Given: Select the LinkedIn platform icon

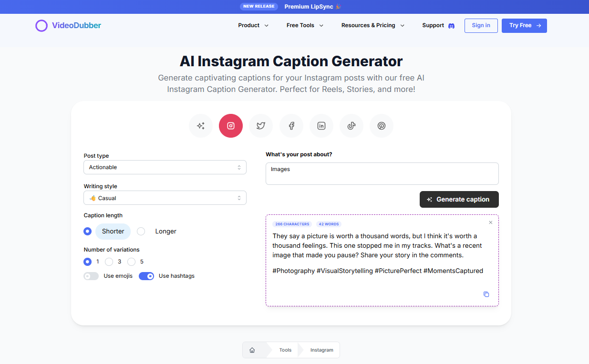Looking at the screenshot, I should point(321,126).
